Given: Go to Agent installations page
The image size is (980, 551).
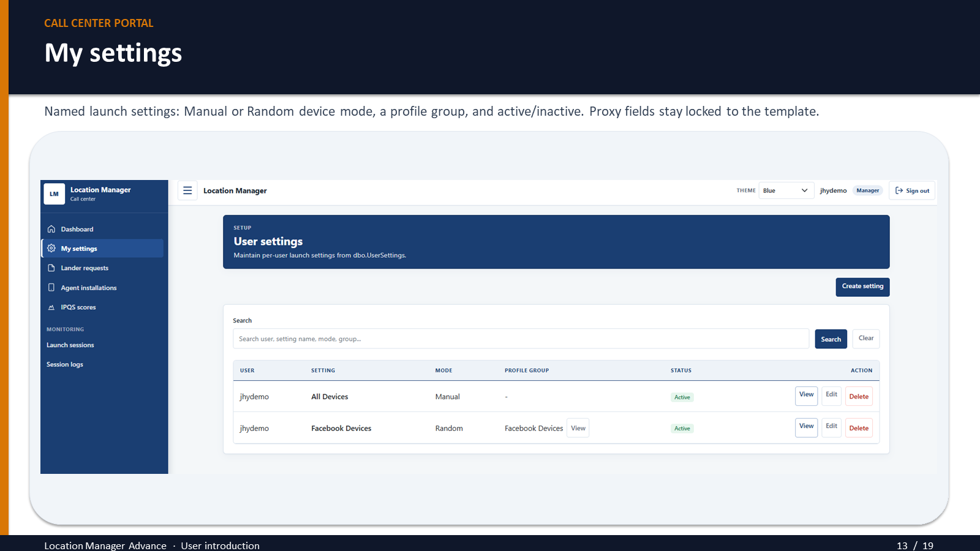Looking at the screenshot, I should tap(102, 288).
